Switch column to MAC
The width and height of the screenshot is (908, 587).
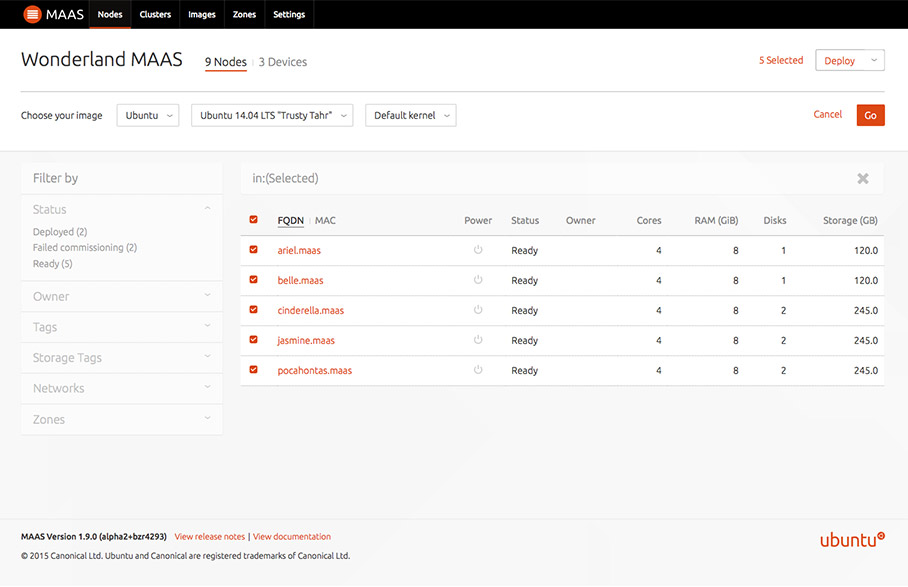pos(325,221)
